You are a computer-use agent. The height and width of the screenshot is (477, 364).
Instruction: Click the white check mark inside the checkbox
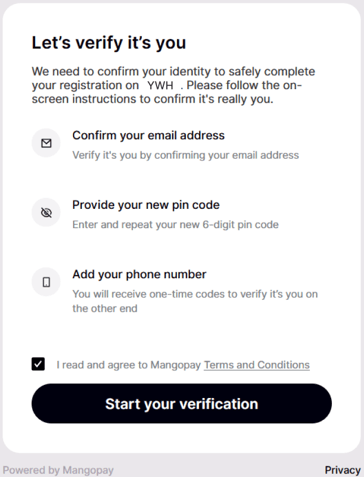[38, 364]
